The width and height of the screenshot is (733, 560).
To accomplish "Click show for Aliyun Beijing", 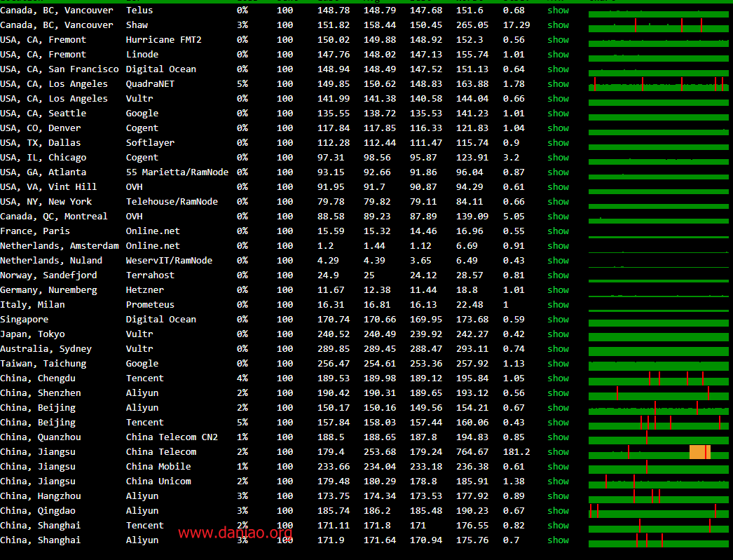I will coord(559,408).
